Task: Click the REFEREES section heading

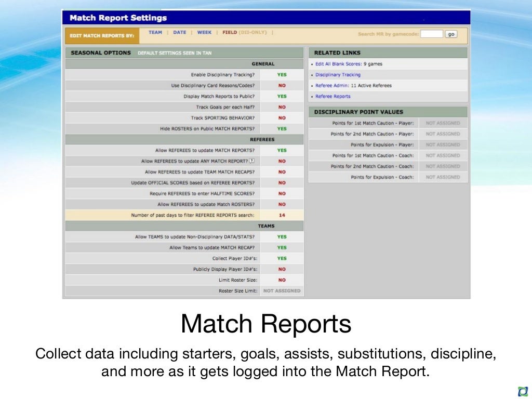Action: coord(262,139)
